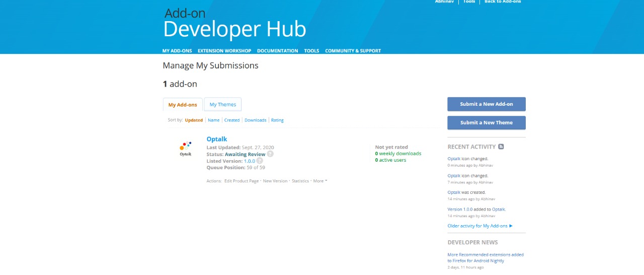Image resolution: width=644 pixels, height=275 pixels.
Task: Click 'Not yet rated' text
Action: point(391,147)
